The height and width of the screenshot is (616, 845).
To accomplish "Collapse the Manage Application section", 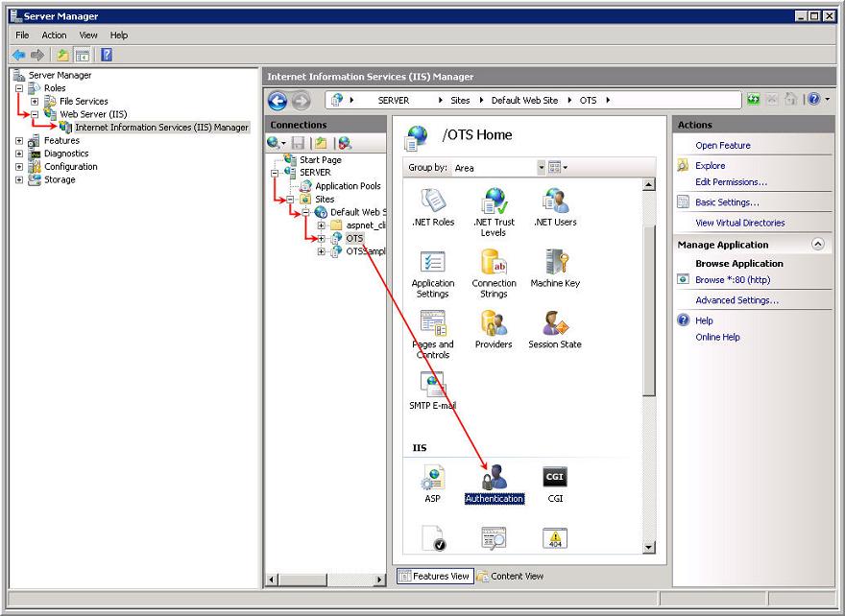I will tap(817, 245).
